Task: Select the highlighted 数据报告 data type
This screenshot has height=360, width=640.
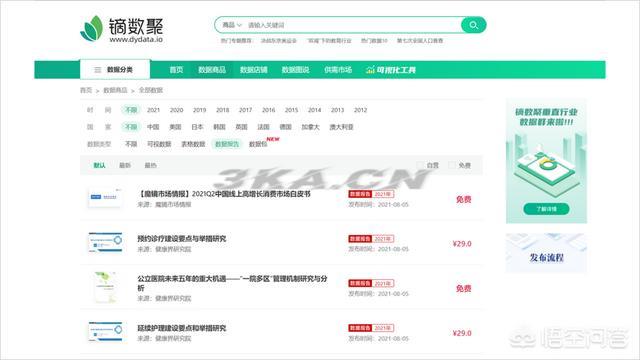Action: (x=227, y=144)
